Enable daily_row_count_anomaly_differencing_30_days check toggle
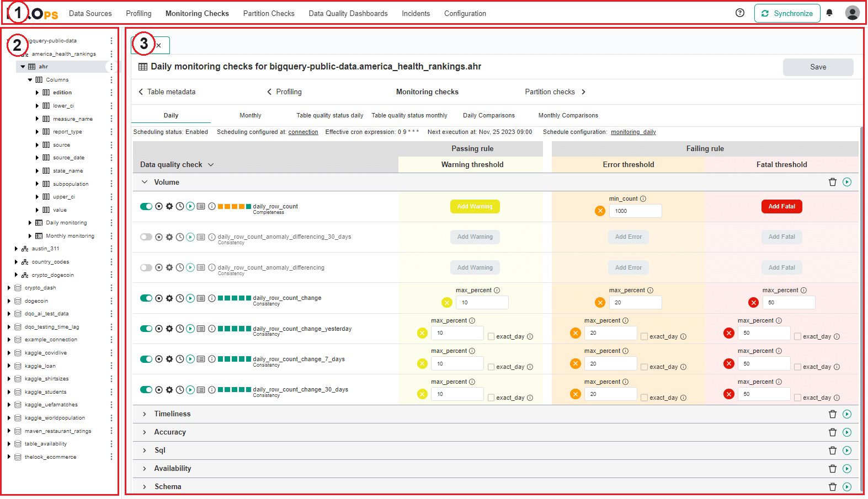868x499 pixels. coord(146,237)
